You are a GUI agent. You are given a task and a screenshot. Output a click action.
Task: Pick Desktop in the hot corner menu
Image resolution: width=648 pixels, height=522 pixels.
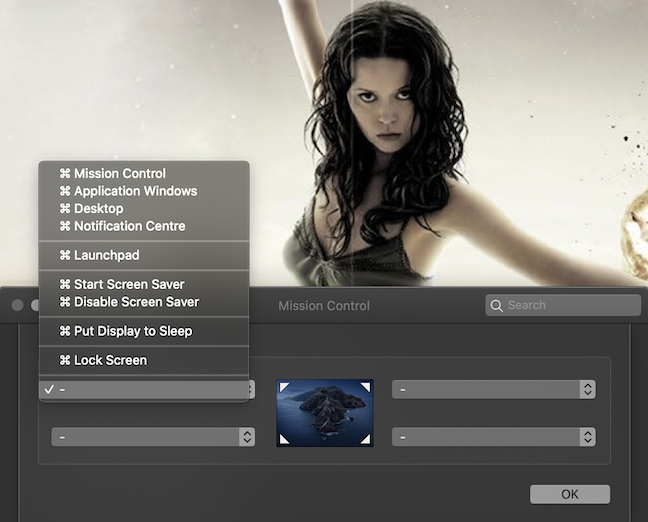[144, 209]
